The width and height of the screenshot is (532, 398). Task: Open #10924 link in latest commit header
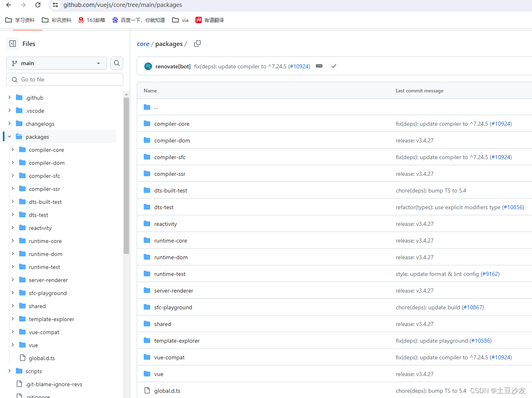[299, 66]
